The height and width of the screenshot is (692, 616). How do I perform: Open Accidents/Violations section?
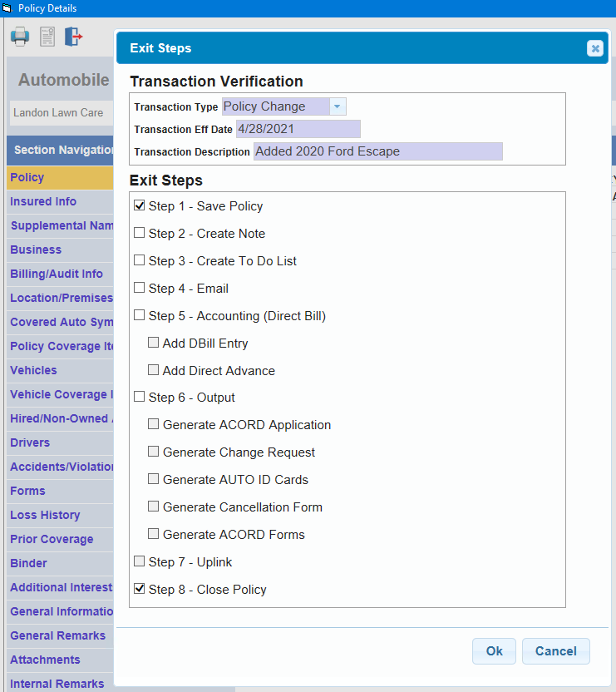[x=60, y=467]
